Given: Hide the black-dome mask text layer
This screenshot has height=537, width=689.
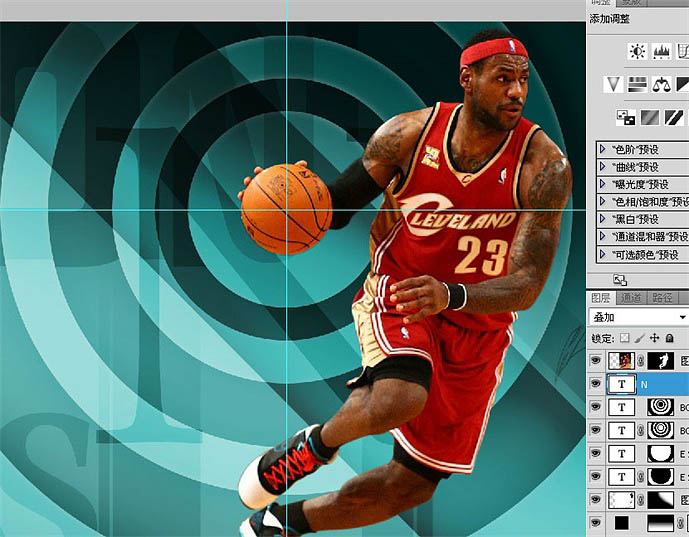Looking at the screenshot, I should (x=595, y=476).
